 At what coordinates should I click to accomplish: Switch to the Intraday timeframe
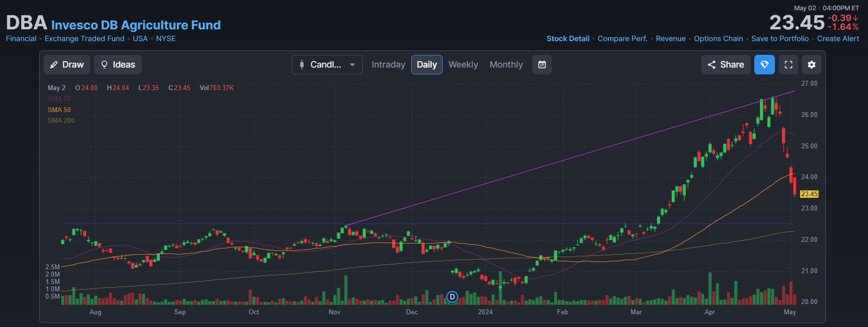pos(388,65)
